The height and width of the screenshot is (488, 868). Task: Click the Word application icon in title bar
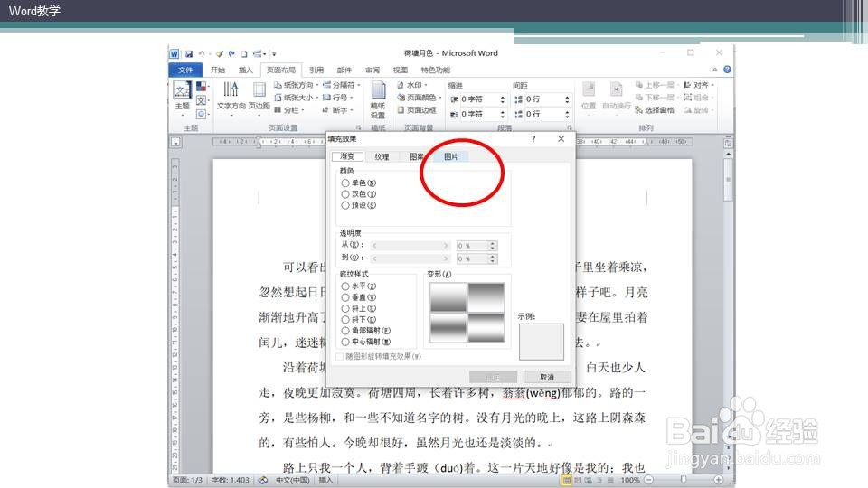pos(175,53)
